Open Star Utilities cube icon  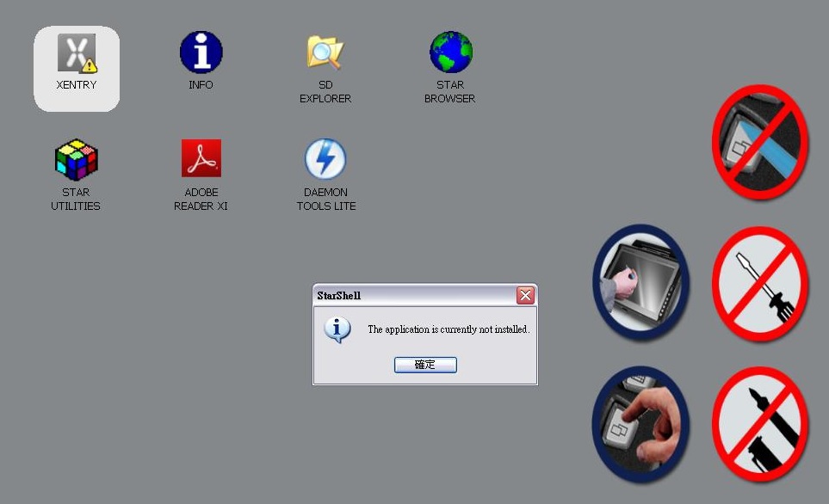click(77, 160)
